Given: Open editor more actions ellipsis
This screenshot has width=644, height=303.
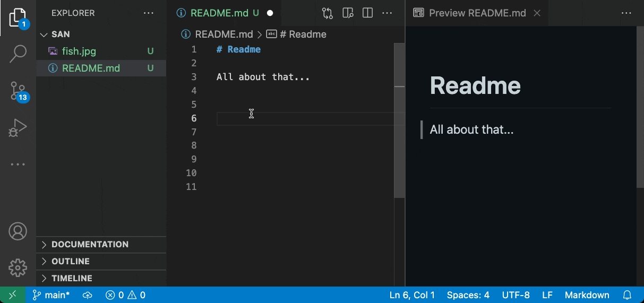Looking at the screenshot, I should coord(387,13).
